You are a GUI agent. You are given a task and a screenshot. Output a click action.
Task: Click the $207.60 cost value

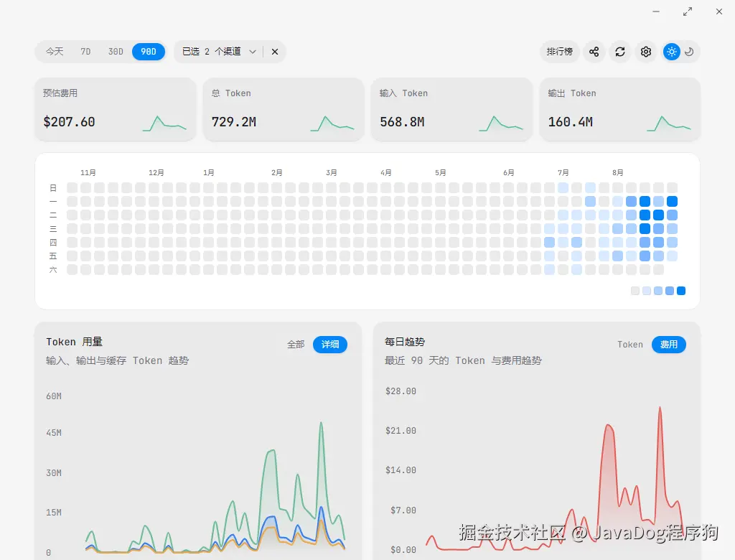pos(69,122)
